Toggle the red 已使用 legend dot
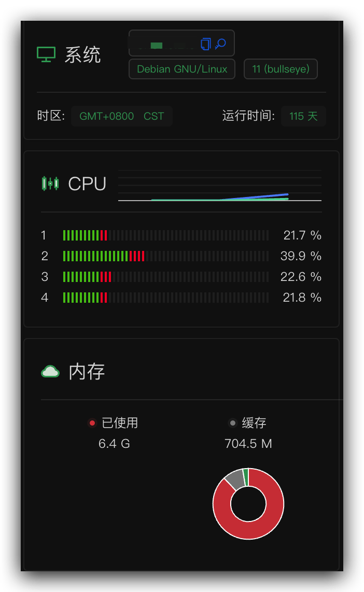The image size is (364, 592). (x=92, y=423)
